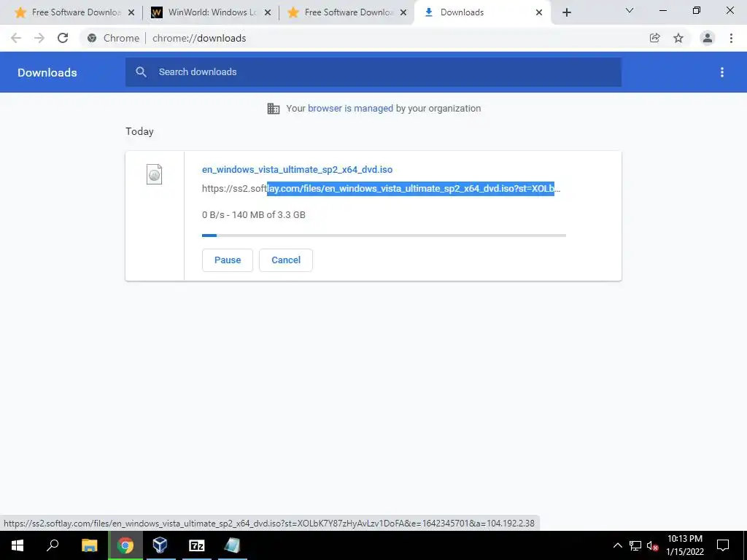Open the Downloads page more actions menu

(x=722, y=72)
